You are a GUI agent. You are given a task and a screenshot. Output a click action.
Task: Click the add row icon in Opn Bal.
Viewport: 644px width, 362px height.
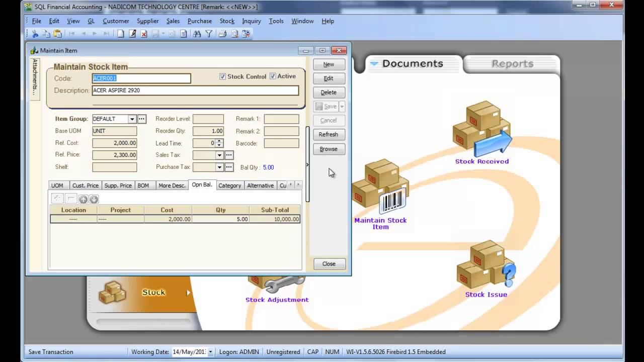[x=57, y=199]
